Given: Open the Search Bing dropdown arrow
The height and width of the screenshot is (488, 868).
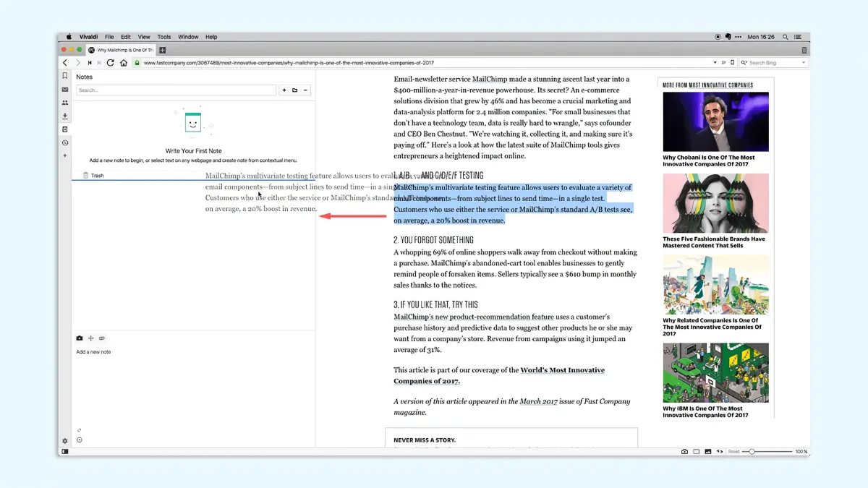Looking at the screenshot, I should tap(804, 63).
